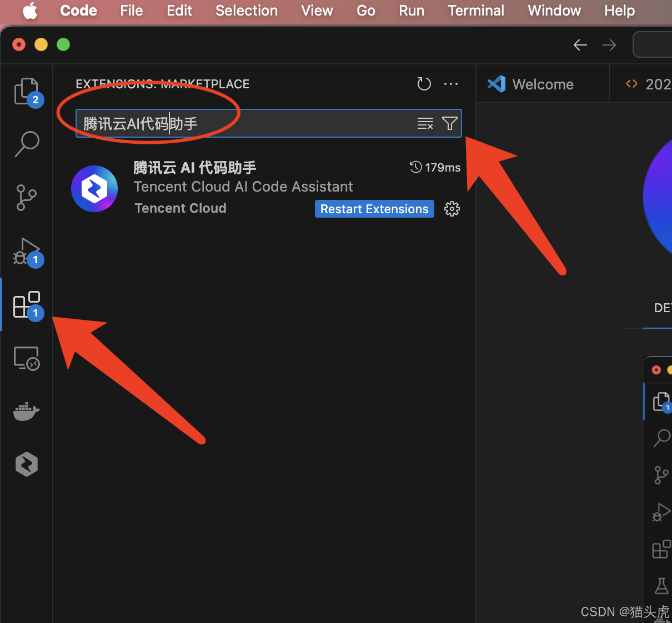Open the command center search box in title bar
Screen dimensions: 672x623
coord(653,45)
